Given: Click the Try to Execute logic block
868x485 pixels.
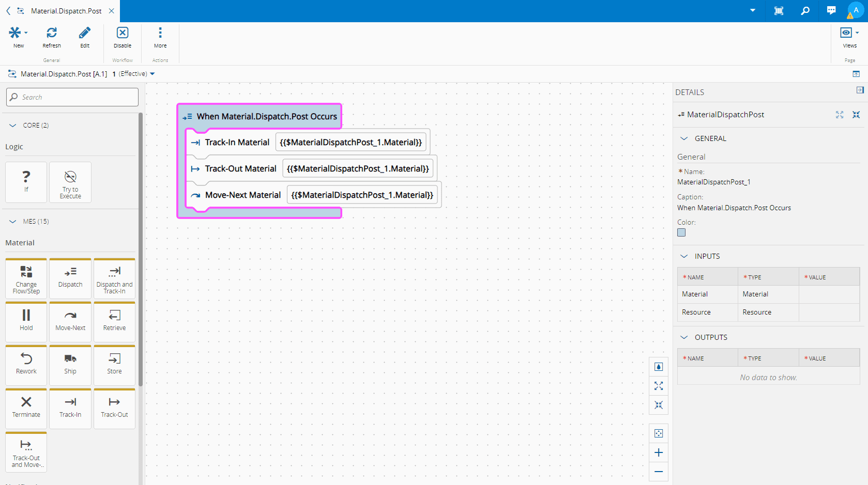Looking at the screenshot, I should pos(70,183).
